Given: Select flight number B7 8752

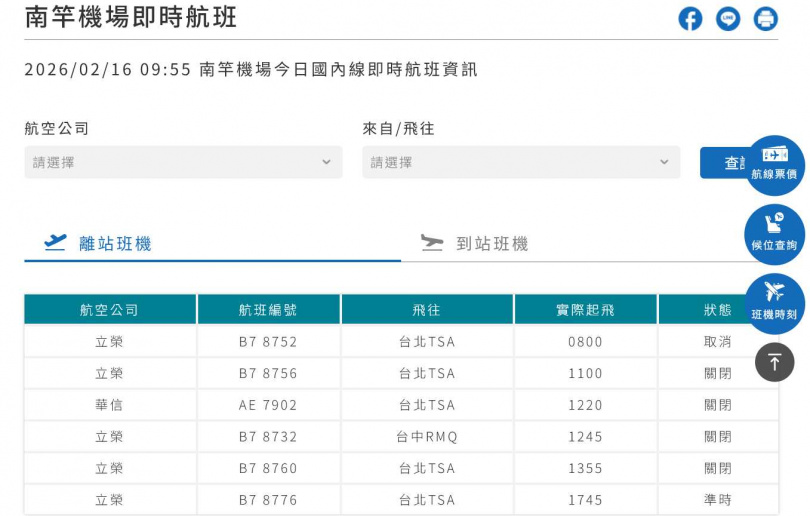Looking at the screenshot, I should 268,342.
